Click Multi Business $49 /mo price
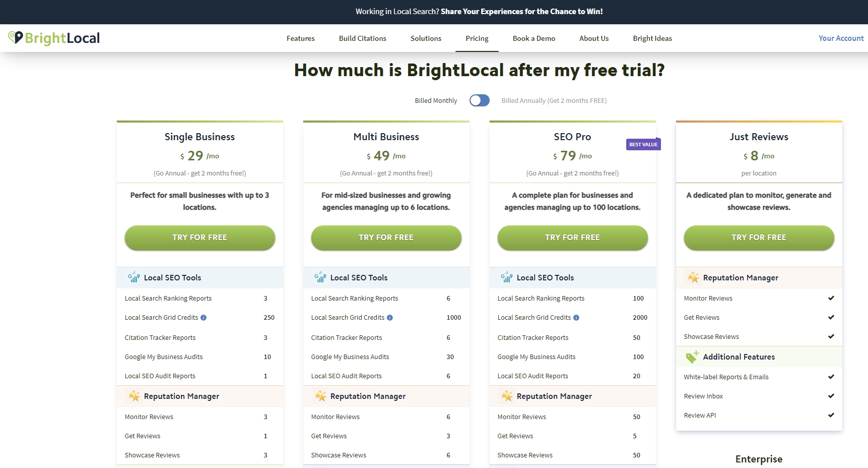 (386, 156)
